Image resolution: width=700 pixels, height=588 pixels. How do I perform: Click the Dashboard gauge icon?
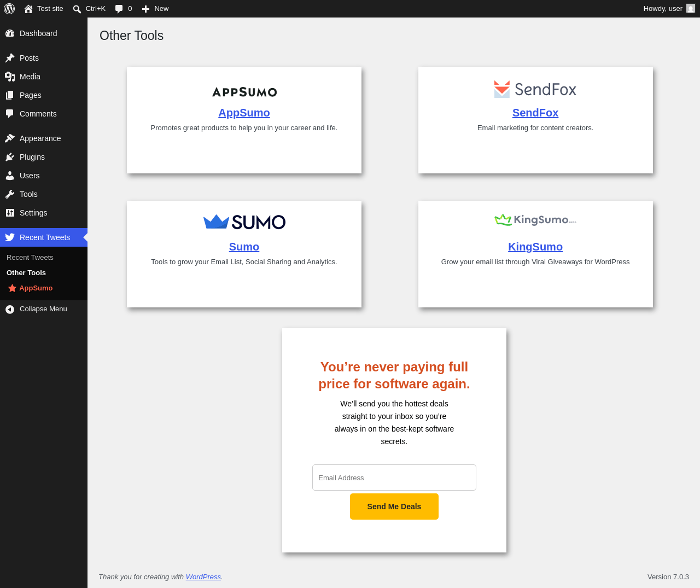10,33
